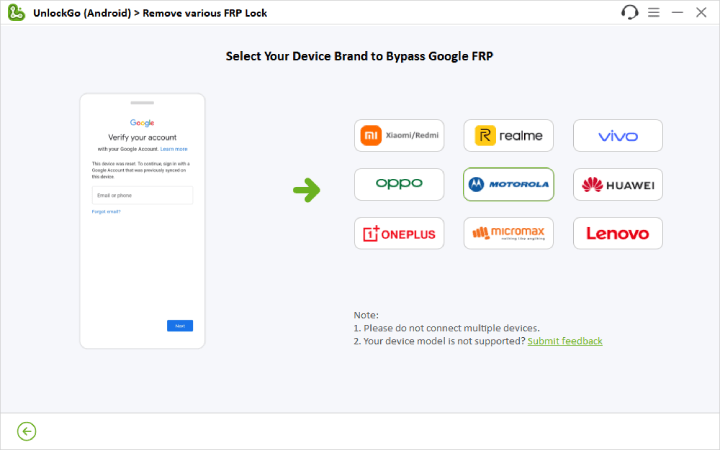Click the Learn more link
This screenshot has height=450, width=720.
coord(174,148)
